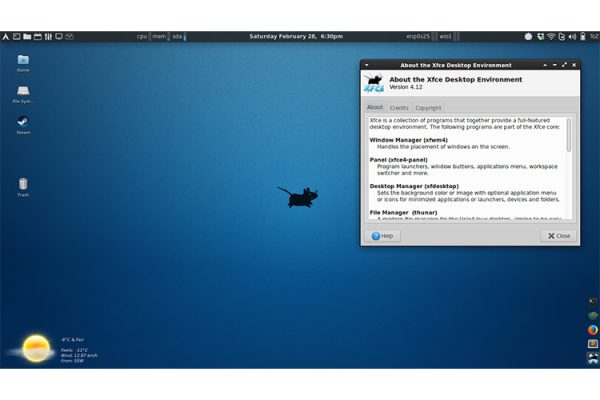
Task: Click the Close button in About dialog
Action: tap(559, 236)
